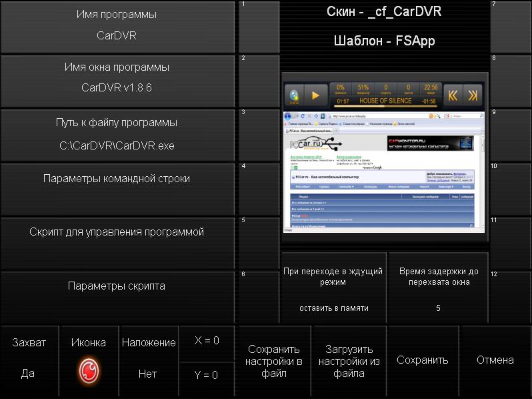Click the fast-forward double-arrow in the preview
532x399 pixels.
(x=473, y=95)
